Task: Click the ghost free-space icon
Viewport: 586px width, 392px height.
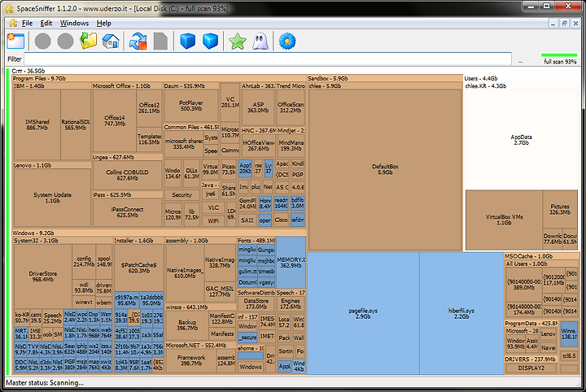Action: (260, 41)
